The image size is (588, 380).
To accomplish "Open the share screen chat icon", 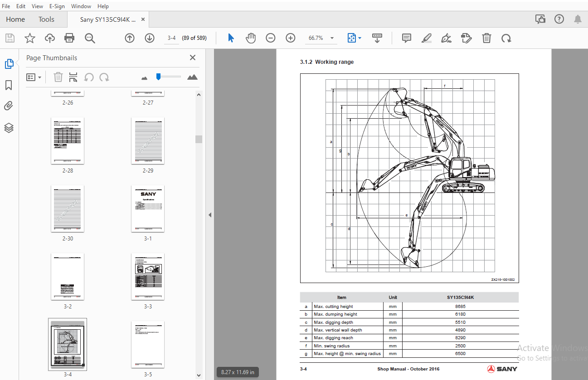I will point(540,19).
